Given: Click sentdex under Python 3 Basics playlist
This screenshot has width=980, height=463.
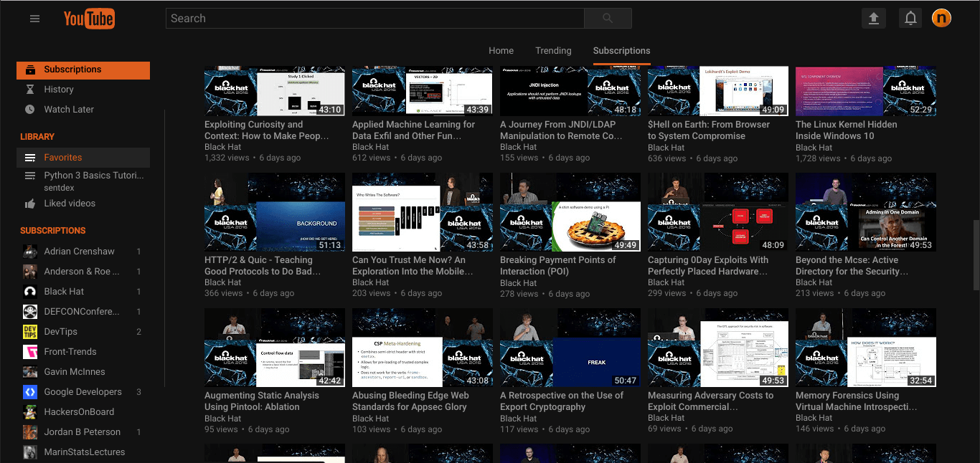Looking at the screenshot, I should pyautogui.click(x=59, y=187).
